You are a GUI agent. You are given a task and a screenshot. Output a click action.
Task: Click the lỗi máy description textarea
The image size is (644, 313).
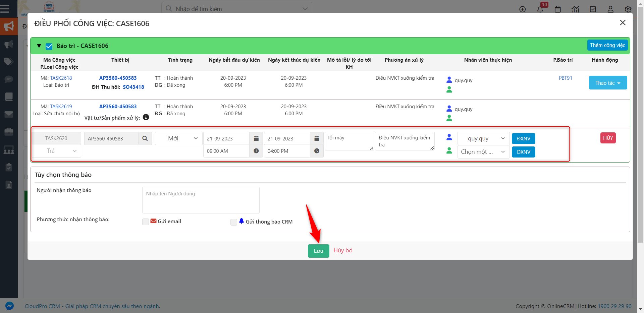point(349,141)
